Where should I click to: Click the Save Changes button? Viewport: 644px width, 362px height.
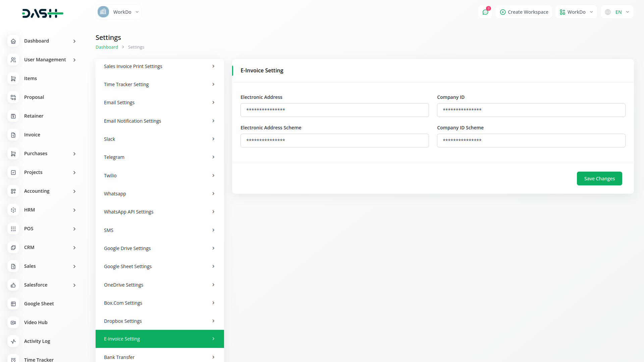(x=599, y=178)
